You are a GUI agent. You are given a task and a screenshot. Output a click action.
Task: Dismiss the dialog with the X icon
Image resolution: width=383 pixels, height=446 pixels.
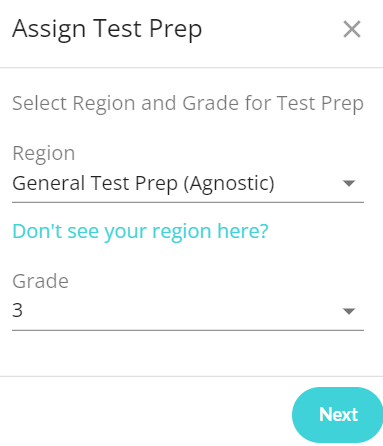tap(352, 29)
